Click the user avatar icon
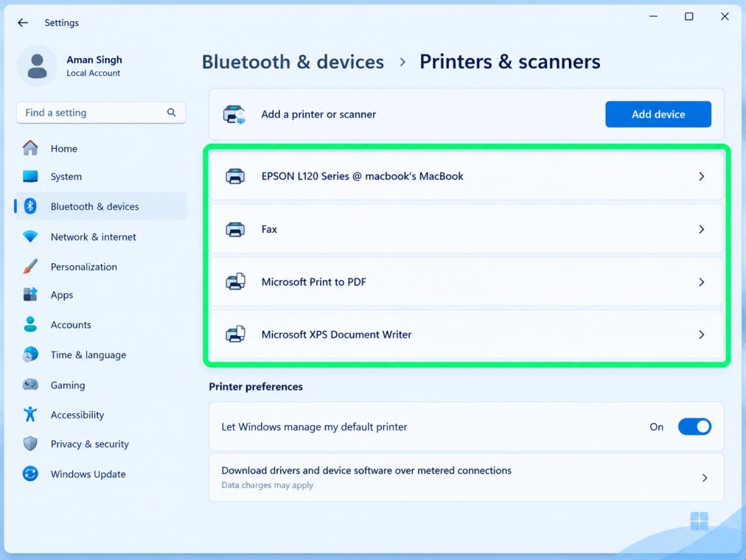The height and width of the screenshot is (560, 746). (x=37, y=66)
